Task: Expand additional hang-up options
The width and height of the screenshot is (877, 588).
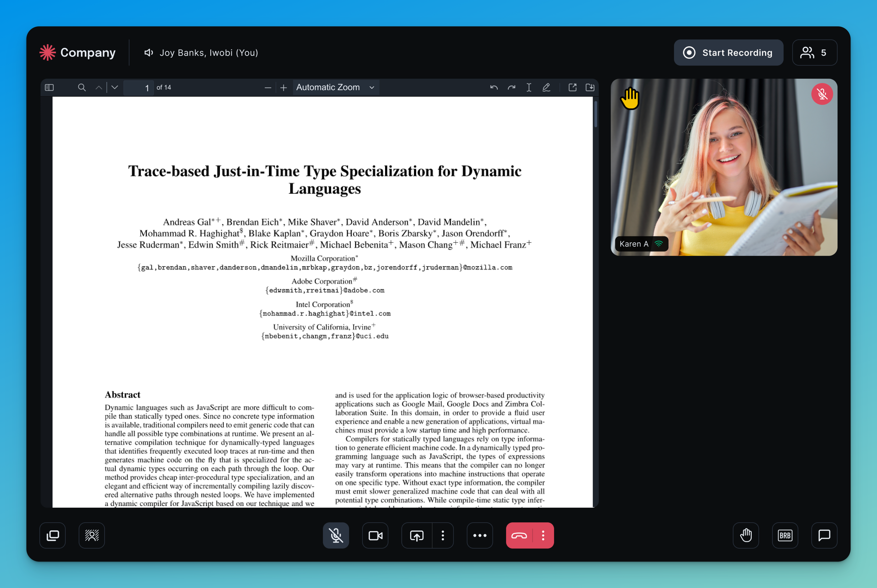Action: [x=543, y=535]
